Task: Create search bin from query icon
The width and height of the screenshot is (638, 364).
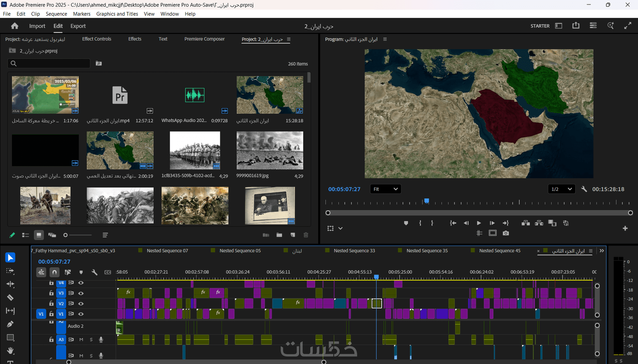Action: 99,63
